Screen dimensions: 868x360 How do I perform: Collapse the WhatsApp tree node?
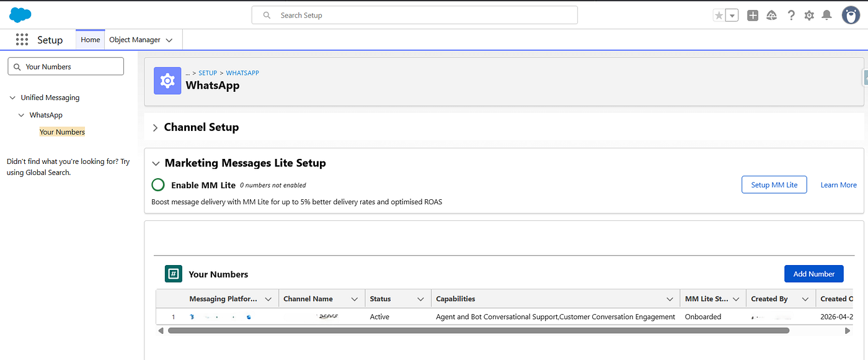22,115
